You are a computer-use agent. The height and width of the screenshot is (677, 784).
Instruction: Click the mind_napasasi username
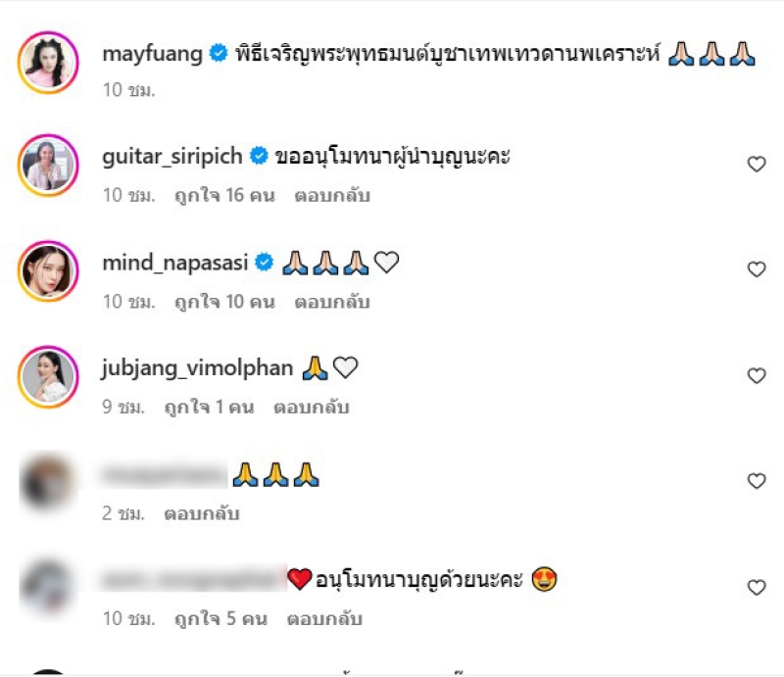(175, 263)
